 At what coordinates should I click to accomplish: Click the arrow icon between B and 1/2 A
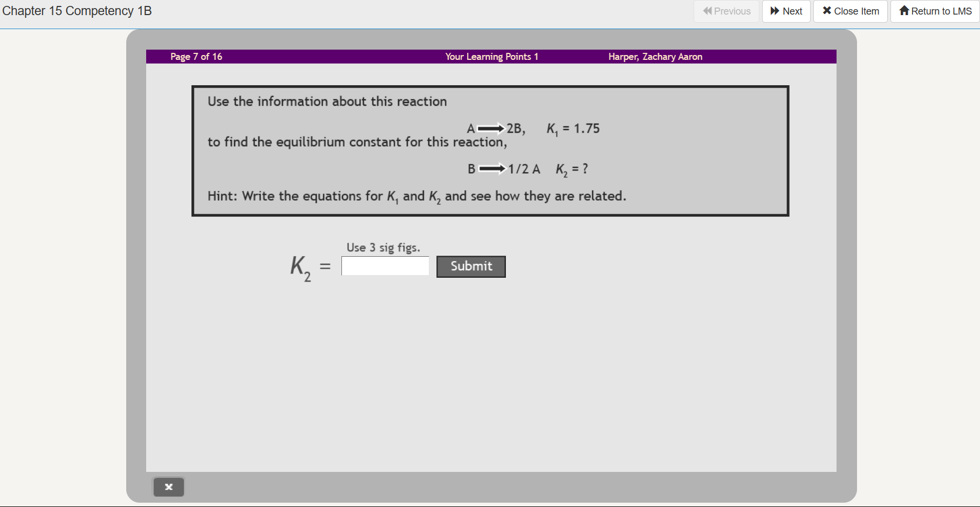click(492, 169)
